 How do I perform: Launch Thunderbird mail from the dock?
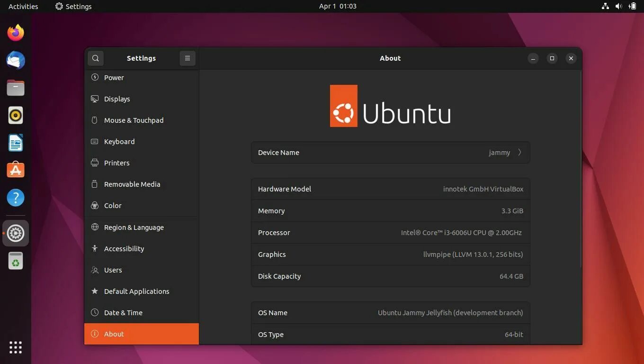coord(16,60)
